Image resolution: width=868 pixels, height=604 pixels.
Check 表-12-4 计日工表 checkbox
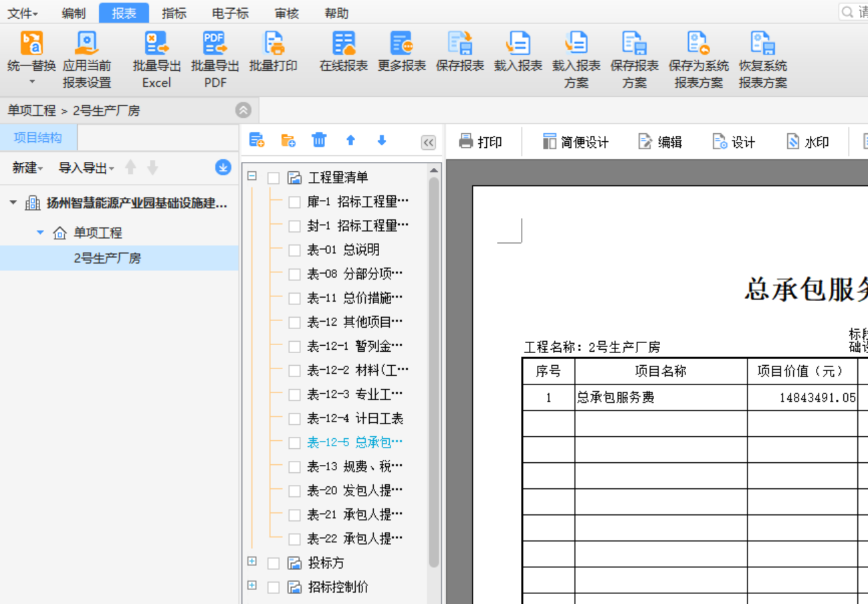[294, 419]
